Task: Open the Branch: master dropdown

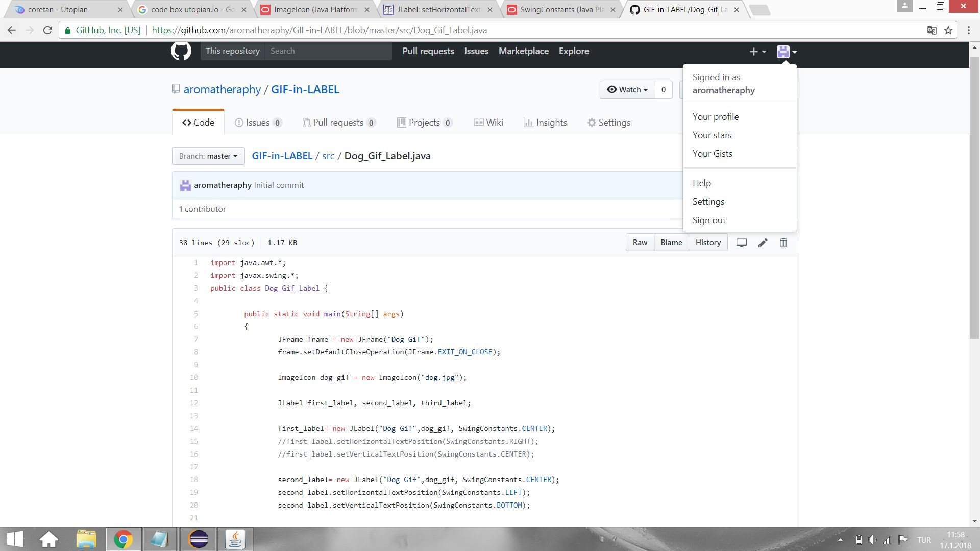Action: [208, 156]
